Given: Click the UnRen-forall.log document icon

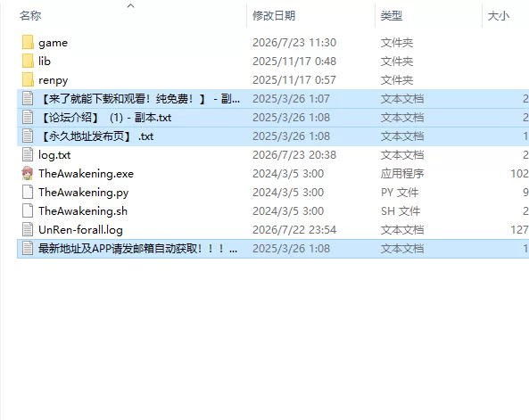Looking at the screenshot, I should click(x=28, y=230).
